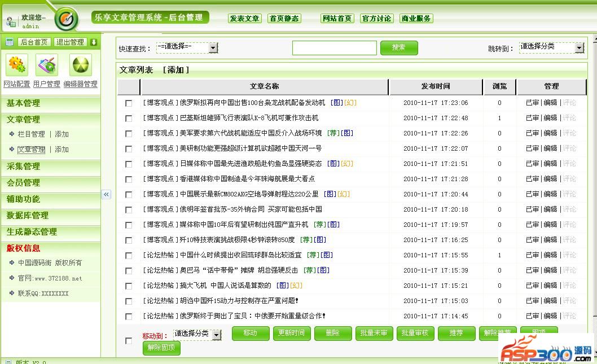Click the green 搜索 button
597x364 pixels.
pyautogui.click(x=399, y=47)
